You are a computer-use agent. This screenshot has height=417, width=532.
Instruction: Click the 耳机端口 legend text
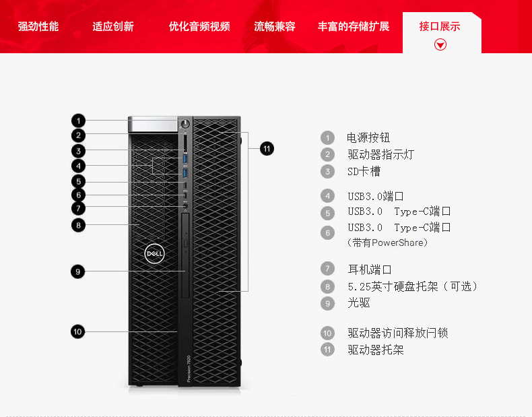(370, 269)
